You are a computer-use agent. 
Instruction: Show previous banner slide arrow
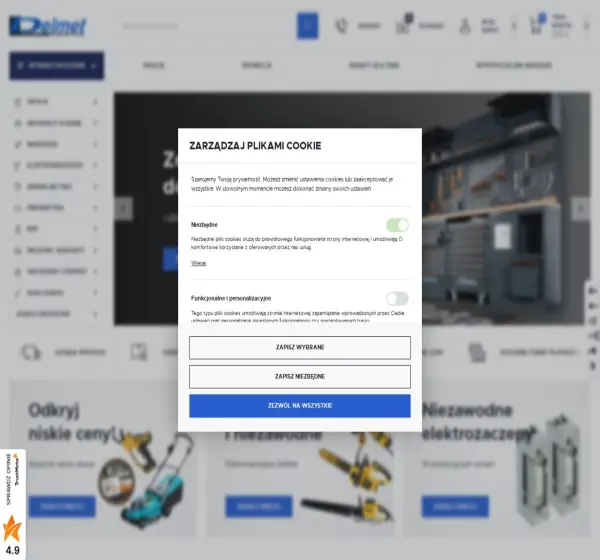[124, 209]
